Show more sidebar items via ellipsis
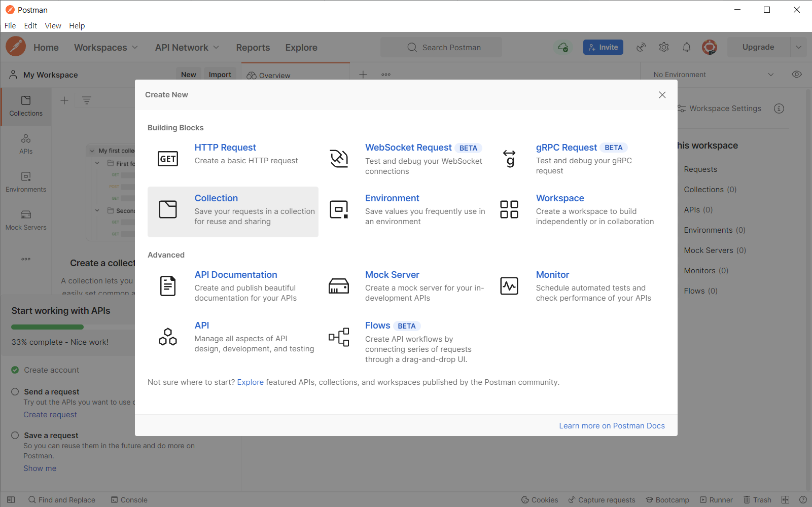This screenshot has width=812, height=507. point(26,259)
